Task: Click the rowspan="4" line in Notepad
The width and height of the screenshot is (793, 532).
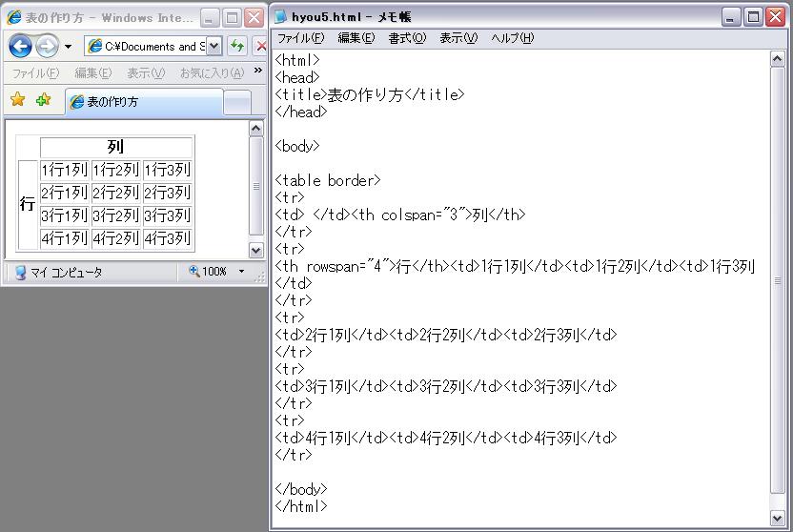Action: pyautogui.click(x=515, y=267)
